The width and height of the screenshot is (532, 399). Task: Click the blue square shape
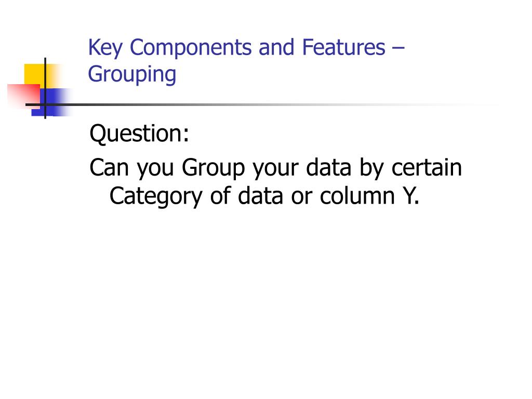coord(51,102)
